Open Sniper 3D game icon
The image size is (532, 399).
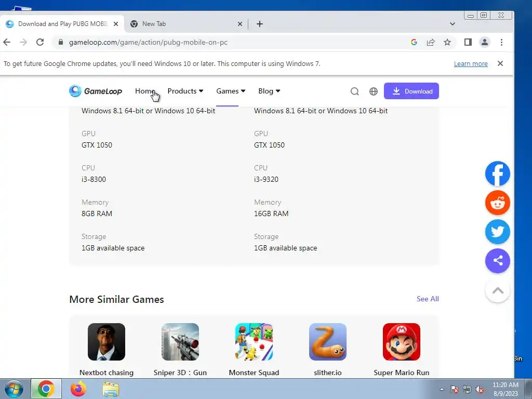click(180, 342)
